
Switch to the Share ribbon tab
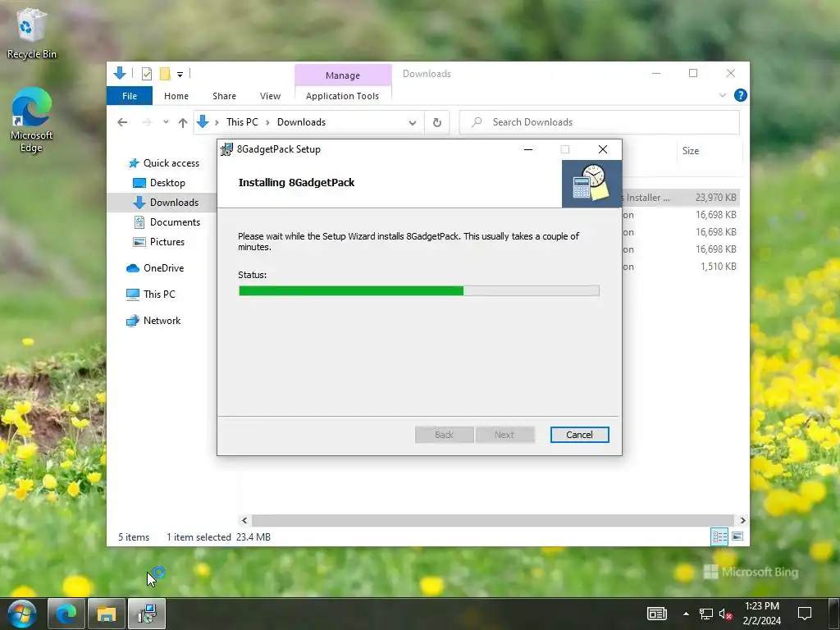point(224,96)
